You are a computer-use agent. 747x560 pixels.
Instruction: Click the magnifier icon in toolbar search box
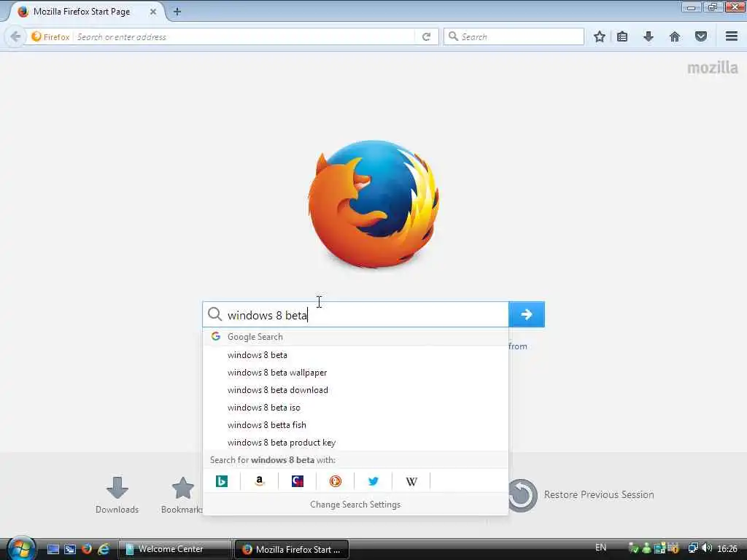453,36
